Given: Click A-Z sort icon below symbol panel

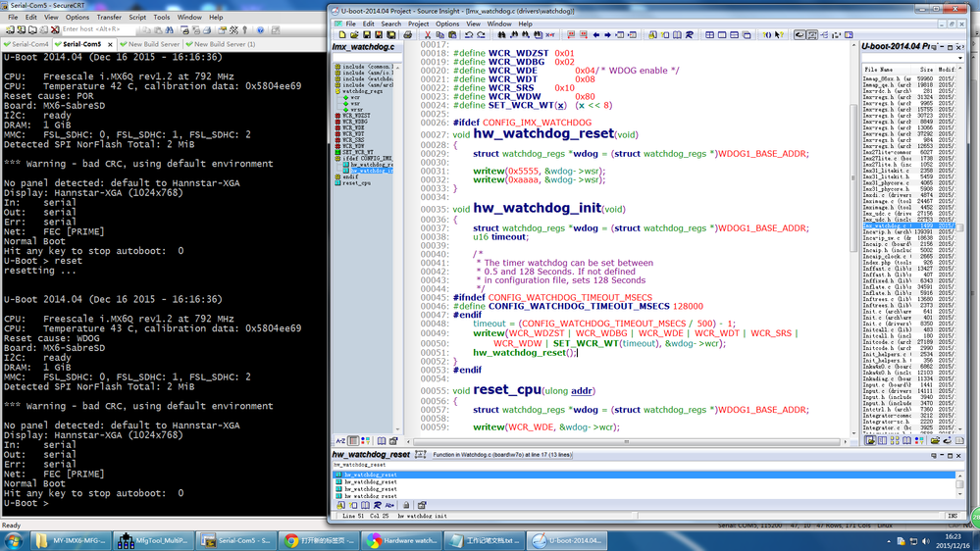Looking at the screenshot, I should coord(340,441).
